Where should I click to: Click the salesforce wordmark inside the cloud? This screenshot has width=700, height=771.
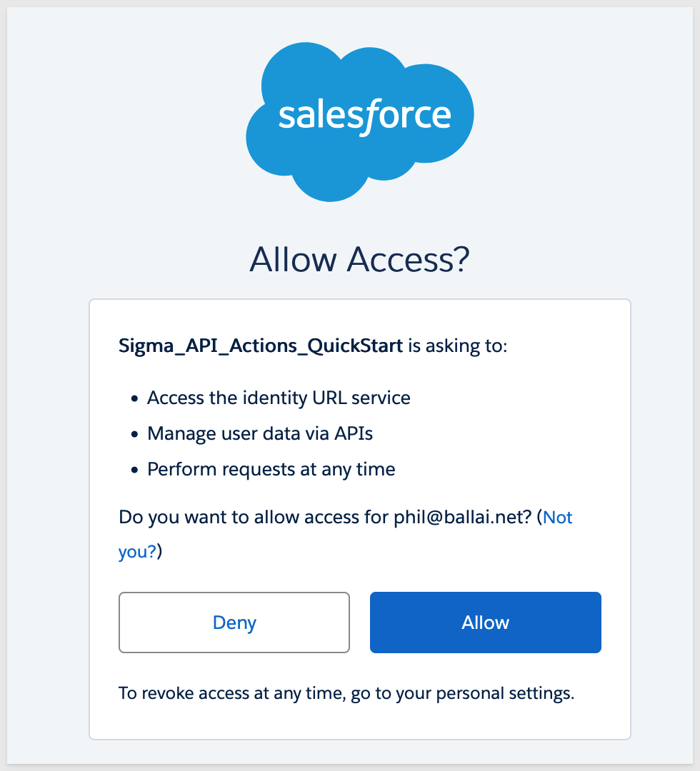click(x=364, y=116)
